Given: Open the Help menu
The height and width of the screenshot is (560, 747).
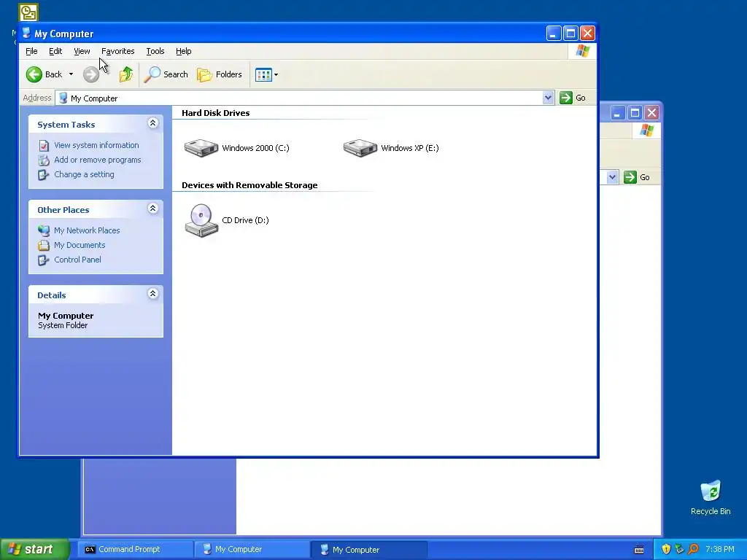Looking at the screenshot, I should (183, 51).
